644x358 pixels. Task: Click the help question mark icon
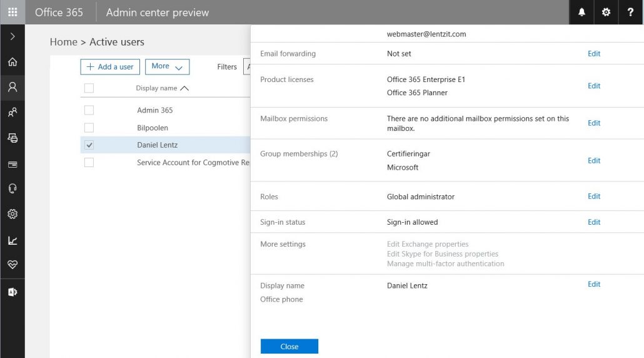click(x=630, y=13)
